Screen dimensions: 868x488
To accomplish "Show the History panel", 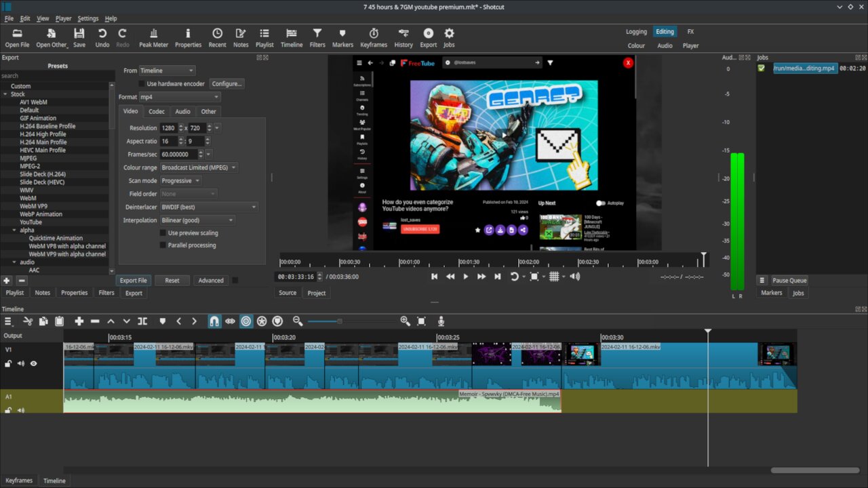I will point(403,38).
